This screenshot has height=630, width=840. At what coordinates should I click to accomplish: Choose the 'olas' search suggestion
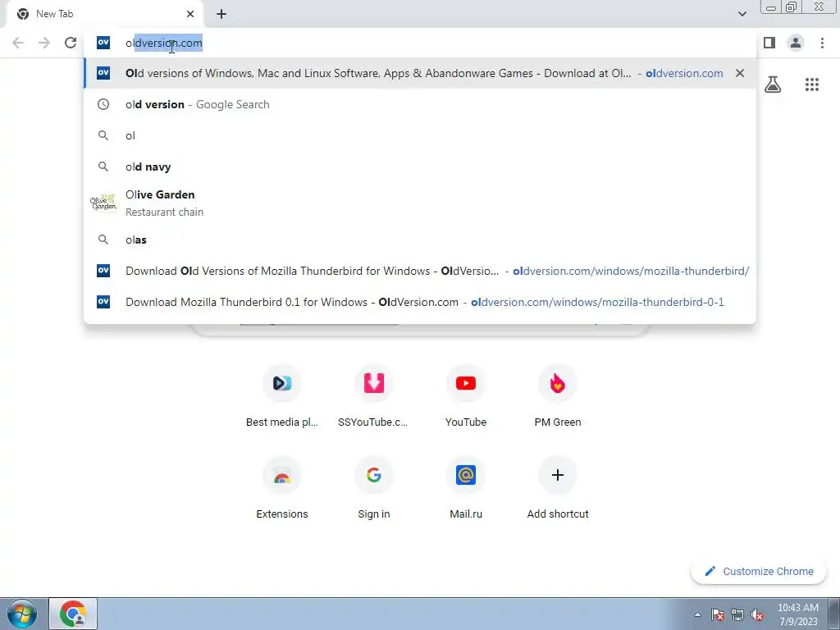coord(420,240)
